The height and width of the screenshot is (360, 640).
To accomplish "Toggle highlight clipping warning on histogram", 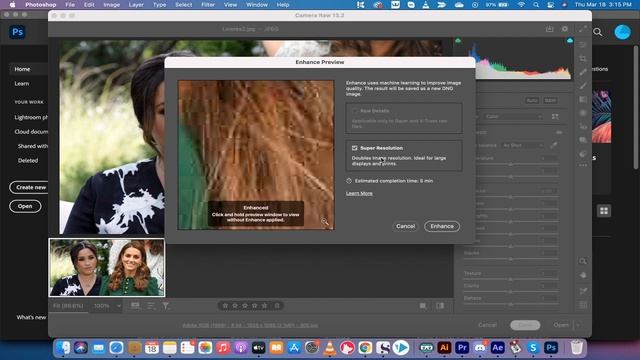I will click(x=570, y=40).
